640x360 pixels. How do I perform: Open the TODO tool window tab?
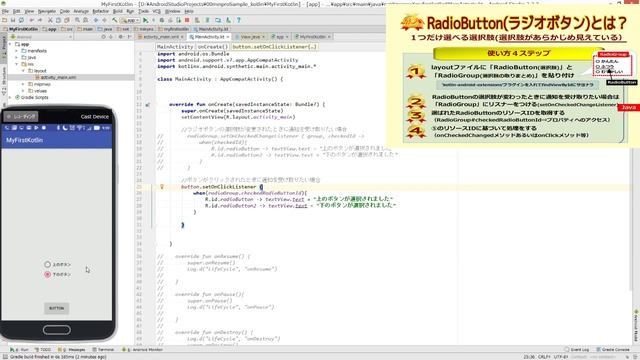pos(43,350)
